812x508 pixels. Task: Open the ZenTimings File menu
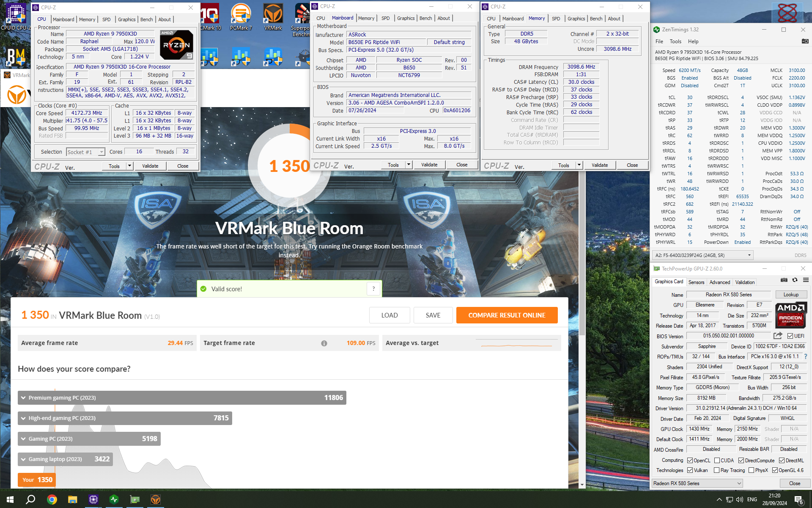tap(659, 41)
